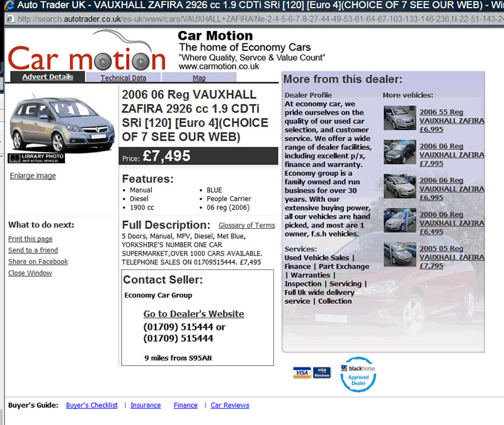Open the Glossary of Terms link
The image size is (504, 425).
click(247, 225)
